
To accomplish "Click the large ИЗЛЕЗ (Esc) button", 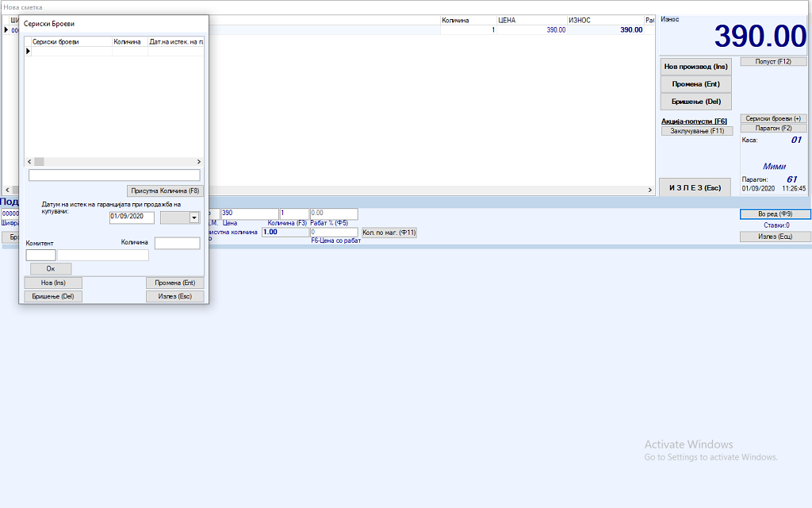I will pyautogui.click(x=695, y=187).
